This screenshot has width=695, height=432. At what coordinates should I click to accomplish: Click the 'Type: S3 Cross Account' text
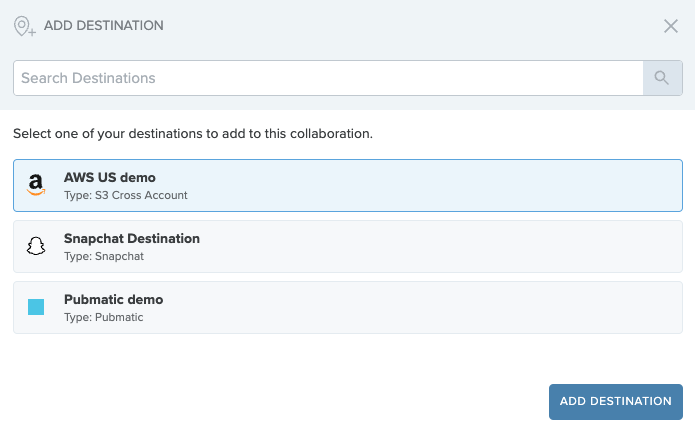(125, 195)
